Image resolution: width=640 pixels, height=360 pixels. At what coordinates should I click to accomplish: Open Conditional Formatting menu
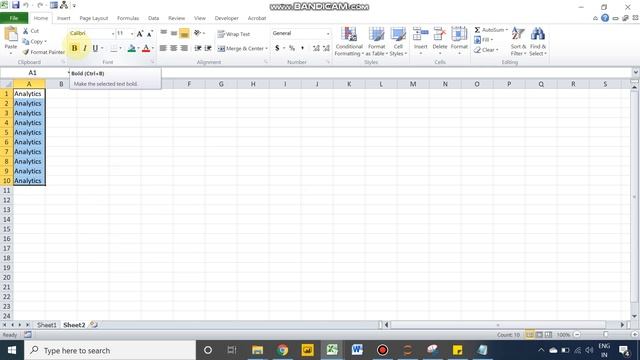coord(349,41)
